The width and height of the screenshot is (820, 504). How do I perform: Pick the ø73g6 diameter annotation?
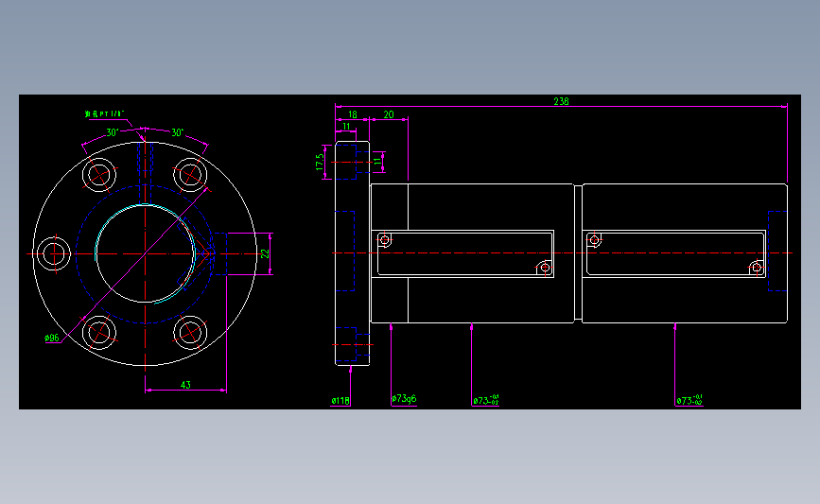point(404,398)
